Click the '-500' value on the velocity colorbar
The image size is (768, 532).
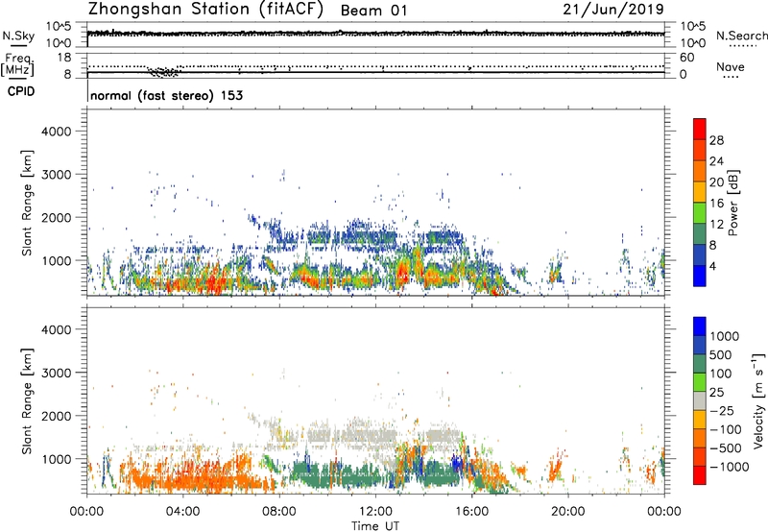pyautogui.click(x=728, y=448)
